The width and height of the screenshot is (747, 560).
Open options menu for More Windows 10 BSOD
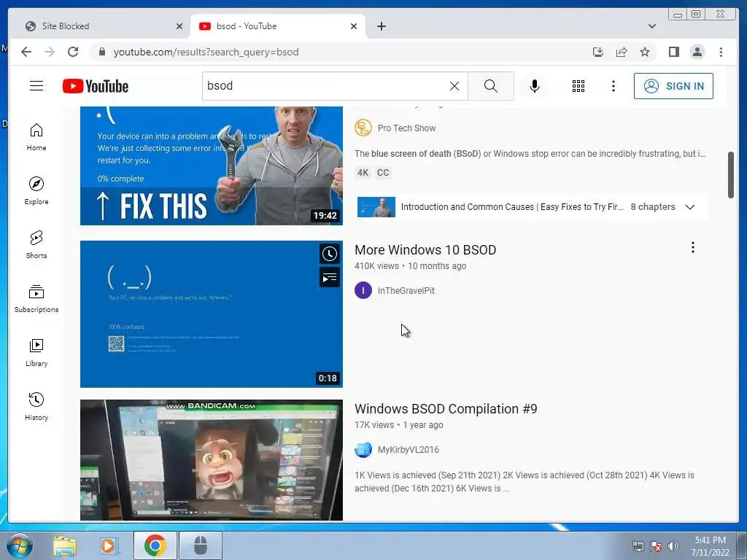tap(693, 247)
